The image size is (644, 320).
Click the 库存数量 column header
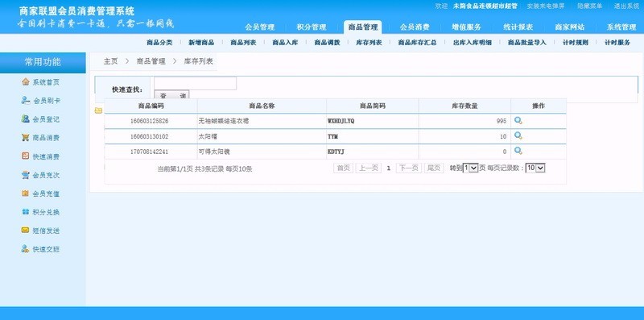[464, 106]
